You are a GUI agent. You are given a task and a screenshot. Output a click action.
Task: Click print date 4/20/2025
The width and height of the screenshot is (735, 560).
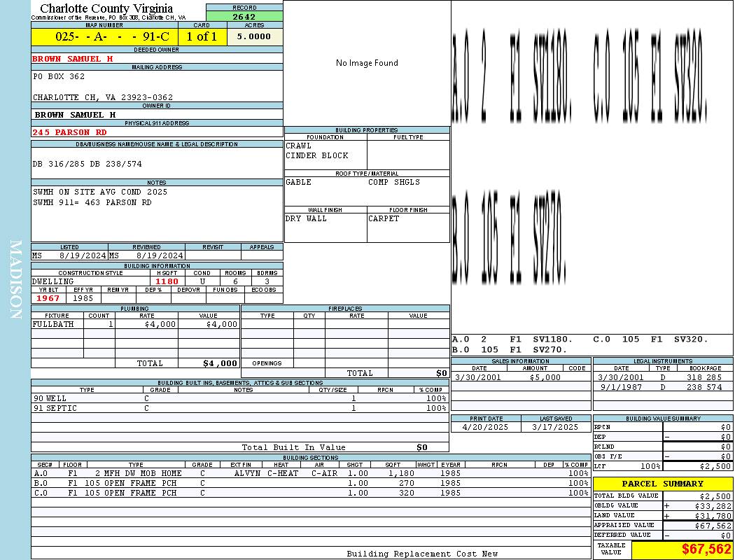[x=485, y=428]
